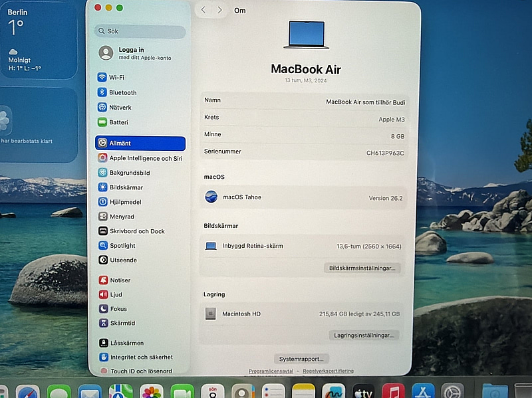
Task: Open Skärmtid screen time settings
Action: coord(122,323)
